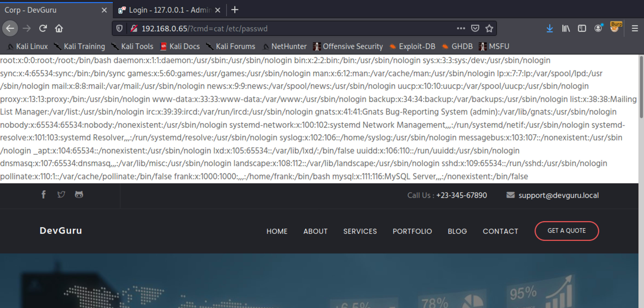
Task: Click the browser back arrow button
Action: (x=10, y=29)
